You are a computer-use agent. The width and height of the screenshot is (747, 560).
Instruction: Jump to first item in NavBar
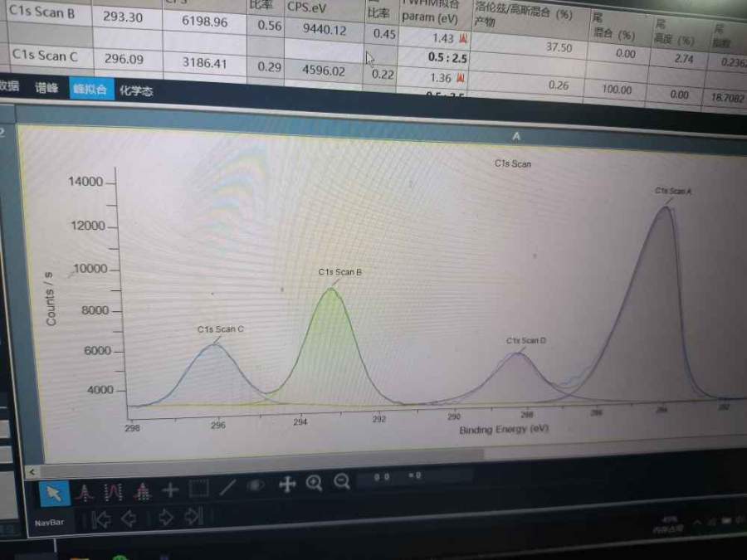(x=101, y=520)
